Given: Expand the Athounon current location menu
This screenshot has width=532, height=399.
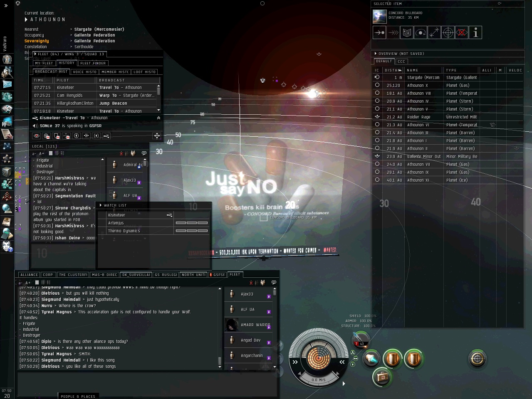Looking at the screenshot, I should [x=26, y=20].
